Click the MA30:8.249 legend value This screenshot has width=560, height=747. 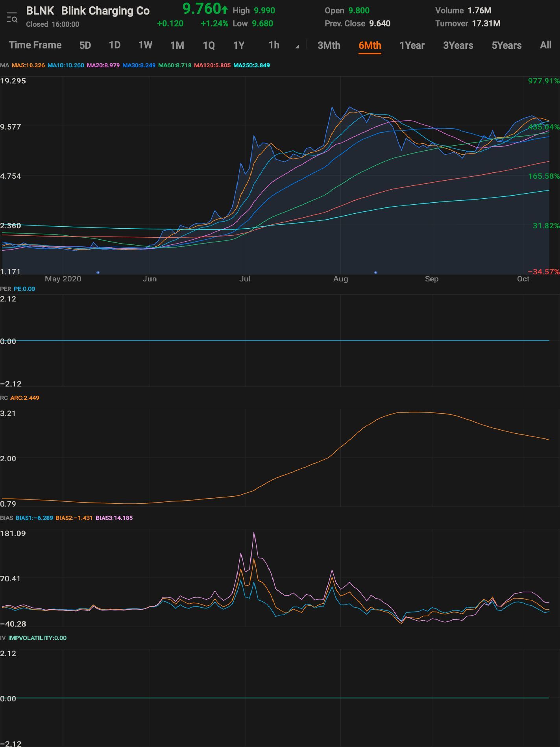click(139, 65)
